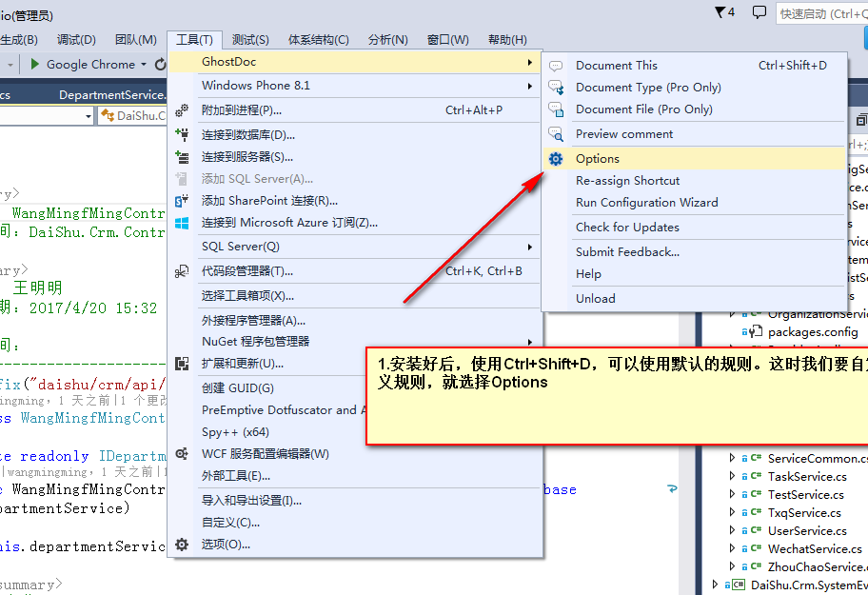Click 连接到服务器 (Connect to Server) icon

[182, 155]
